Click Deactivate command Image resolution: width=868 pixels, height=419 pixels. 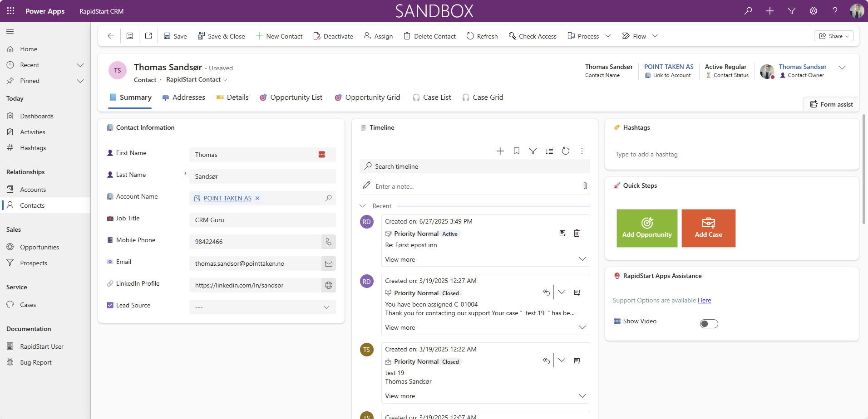(333, 36)
